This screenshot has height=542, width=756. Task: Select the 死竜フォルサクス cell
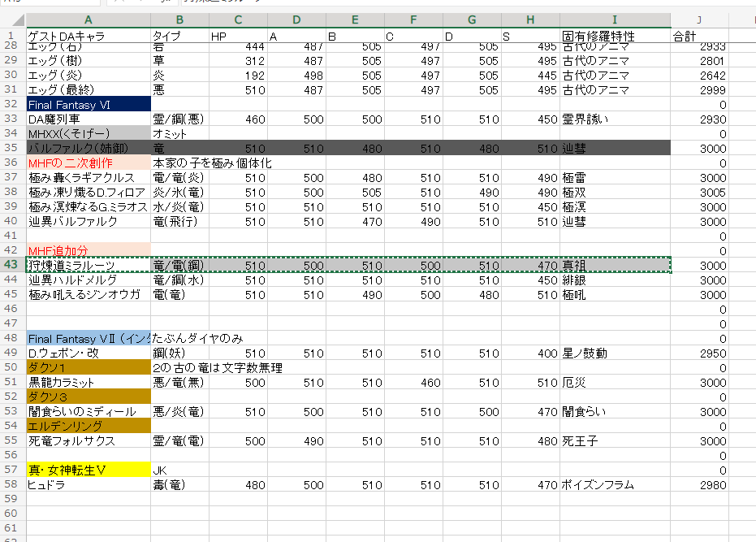pos(89,440)
